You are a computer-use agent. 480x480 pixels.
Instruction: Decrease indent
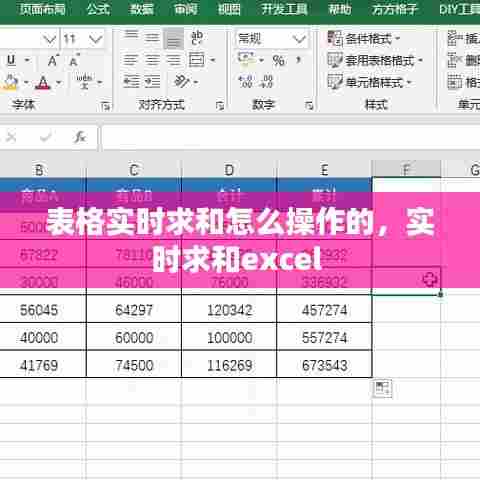[x=131, y=82]
